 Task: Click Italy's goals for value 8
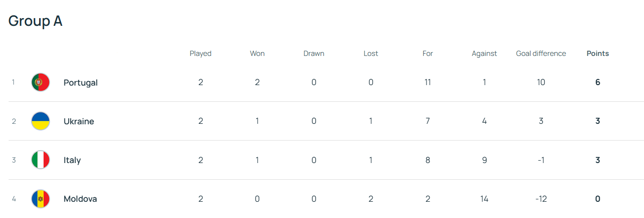[x=427, y=160]
